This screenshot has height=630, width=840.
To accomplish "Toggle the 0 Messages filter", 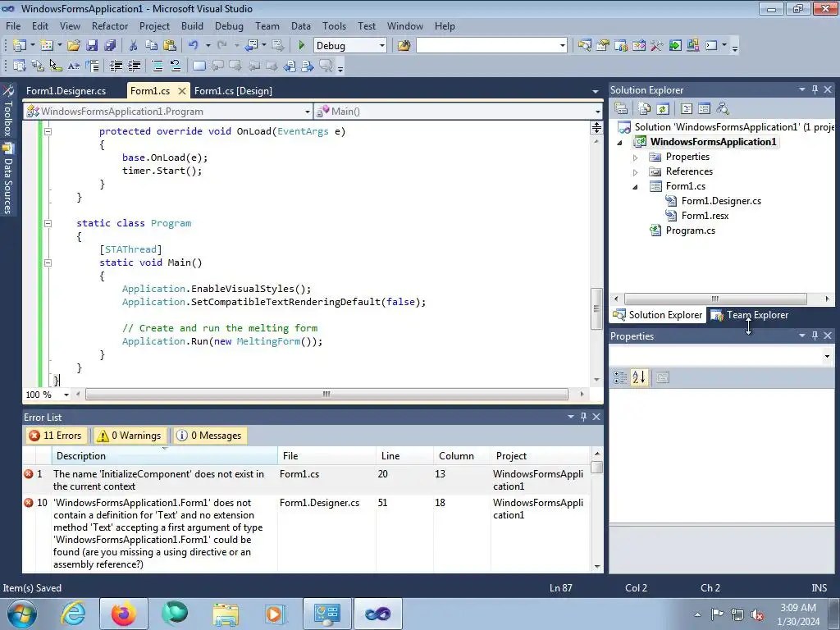I will pos(209,436).
